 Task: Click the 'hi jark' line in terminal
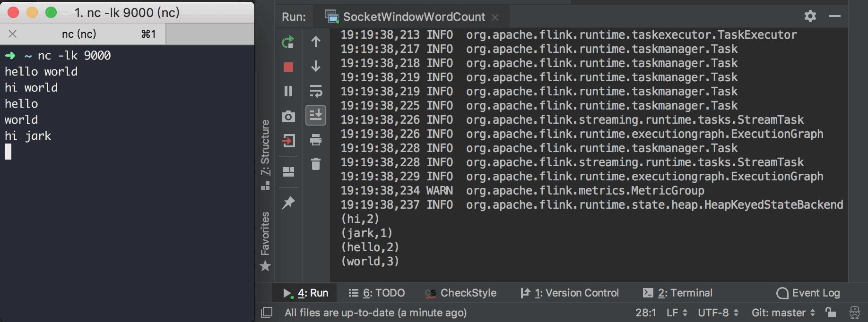point(28,136)
